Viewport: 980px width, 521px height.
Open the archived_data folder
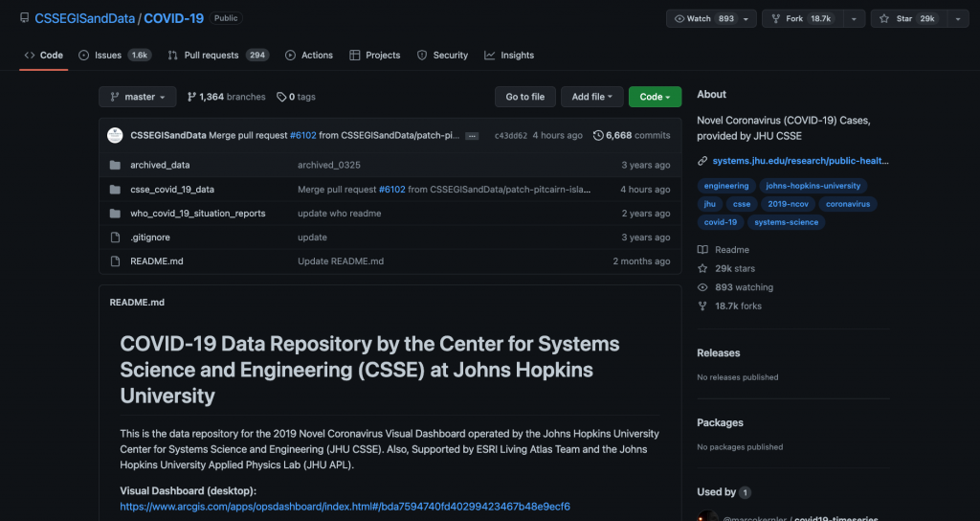coord(160,165)
